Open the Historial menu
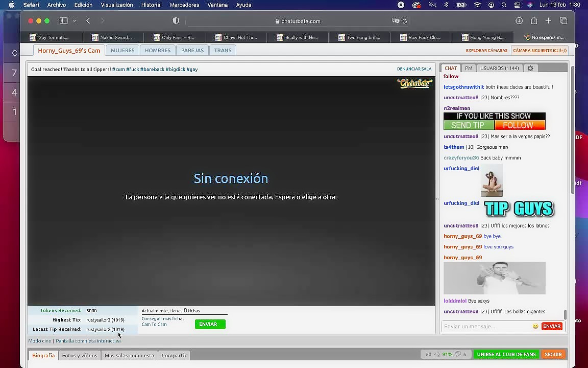588x368 pixels. tap(151, 5)
